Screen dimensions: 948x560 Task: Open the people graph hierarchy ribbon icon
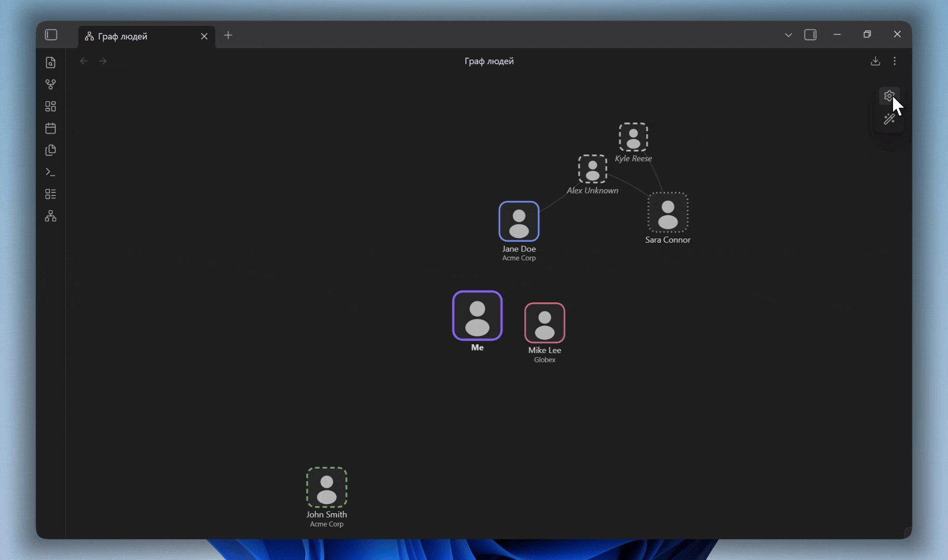50,216
